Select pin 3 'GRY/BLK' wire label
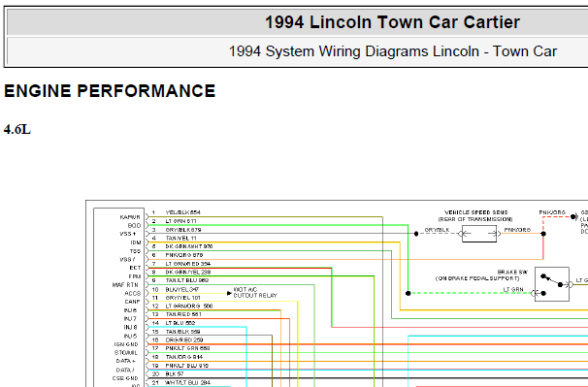 [x=183, y=230]
